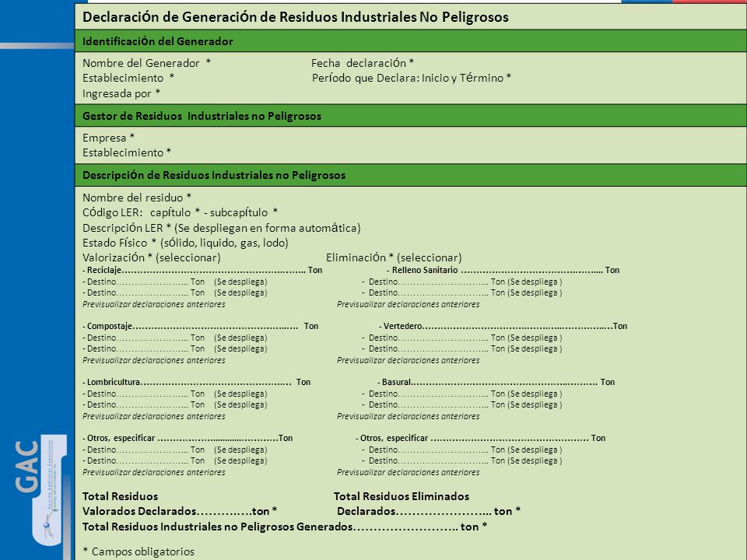Click the Eliminados 'Declarados' ton total
Screen dimensions: 747x560
click(429, 511)
